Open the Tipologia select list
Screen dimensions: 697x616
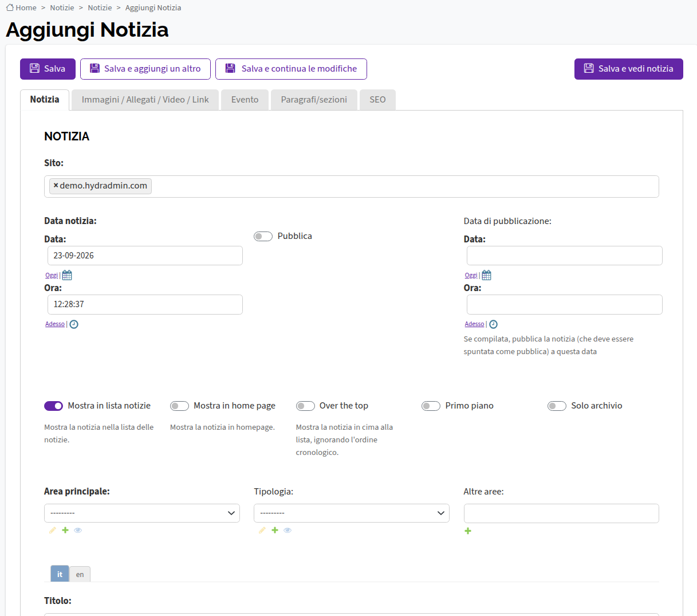pos(352,513)
